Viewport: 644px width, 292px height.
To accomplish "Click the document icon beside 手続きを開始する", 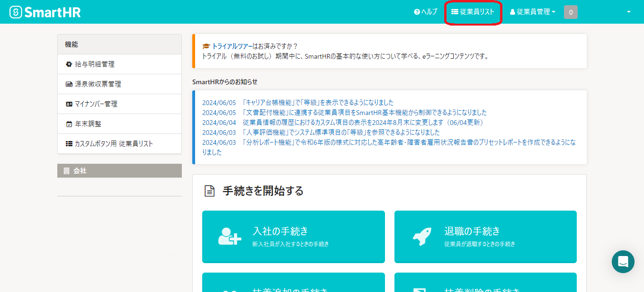I will click(x=209, y=191).
